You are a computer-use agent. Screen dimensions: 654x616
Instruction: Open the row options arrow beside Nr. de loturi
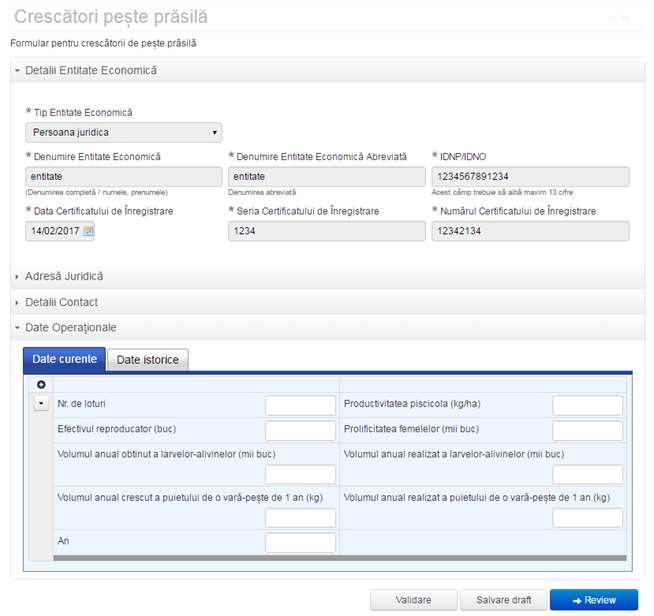(41, 404)
